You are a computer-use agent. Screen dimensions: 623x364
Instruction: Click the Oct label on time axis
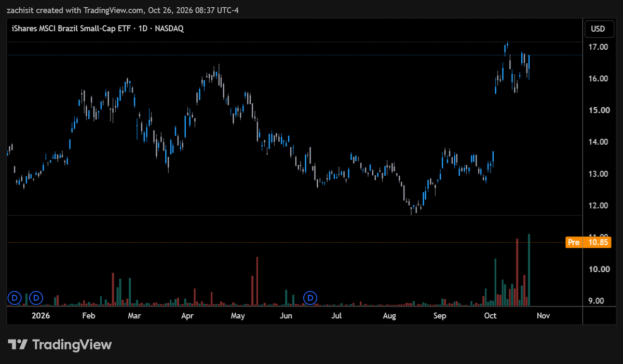pyautogui.click(x=490, y=315)
